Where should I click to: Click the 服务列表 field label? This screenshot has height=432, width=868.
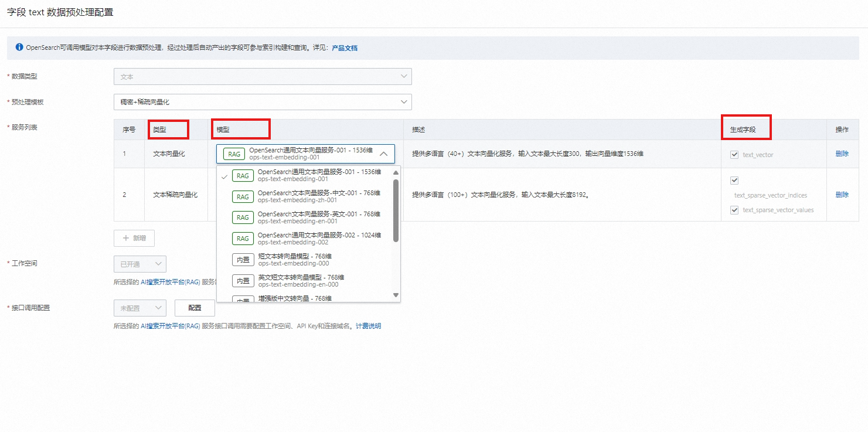tap(25, 127)
